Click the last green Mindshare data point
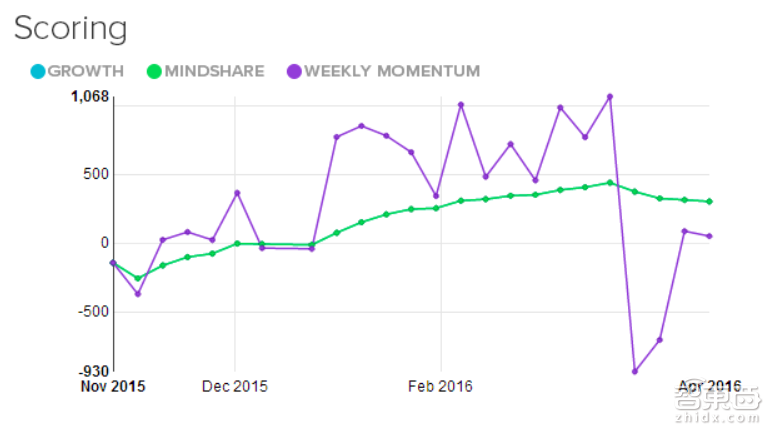Image resolution: width=777 pixels, height=436 pixels. click(710, 201)
